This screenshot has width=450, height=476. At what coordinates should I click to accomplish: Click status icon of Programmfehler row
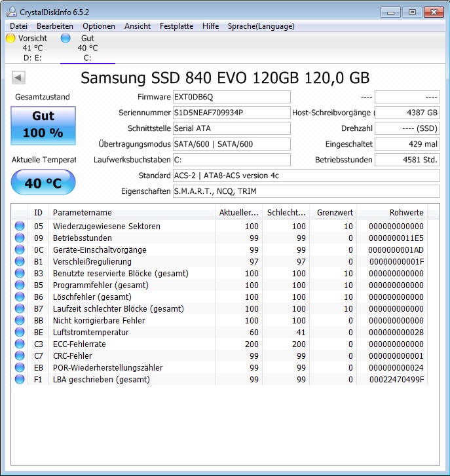(20, 285)
